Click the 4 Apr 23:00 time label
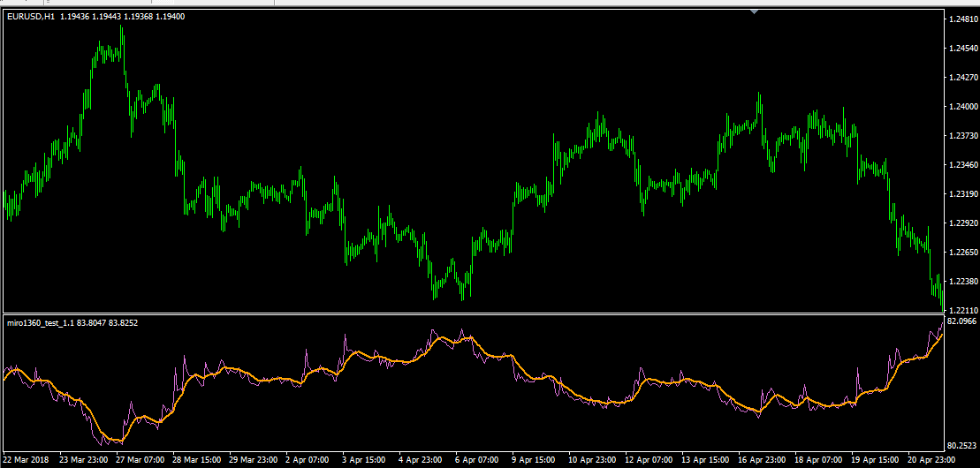The height and width of the screenshot is (468, 980). pos(420,459)
